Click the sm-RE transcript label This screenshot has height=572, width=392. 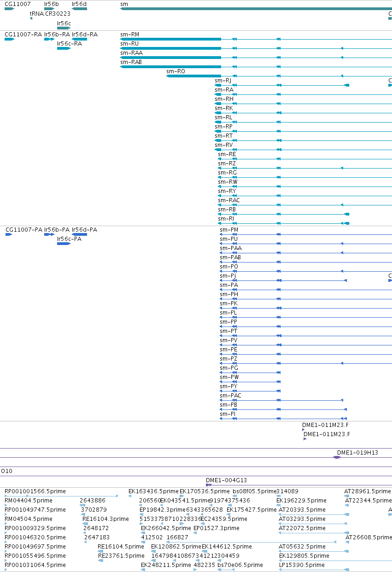click(227, 154)
